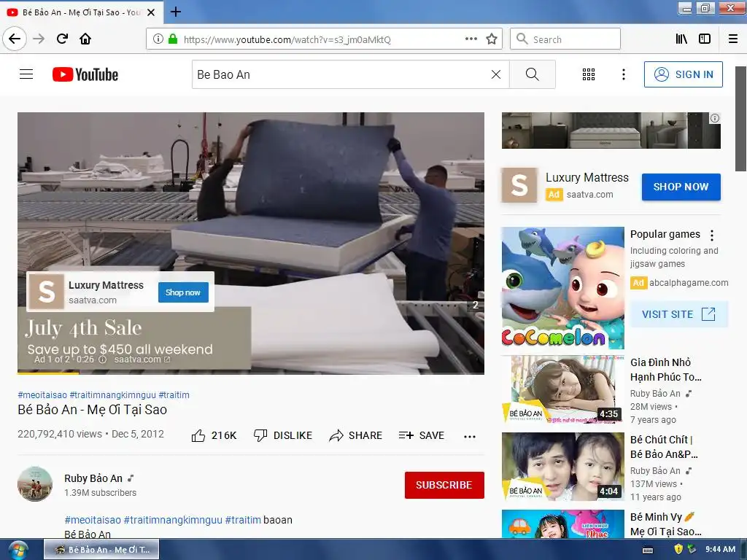Bookmark this page with the star icon

pos(492,39)
